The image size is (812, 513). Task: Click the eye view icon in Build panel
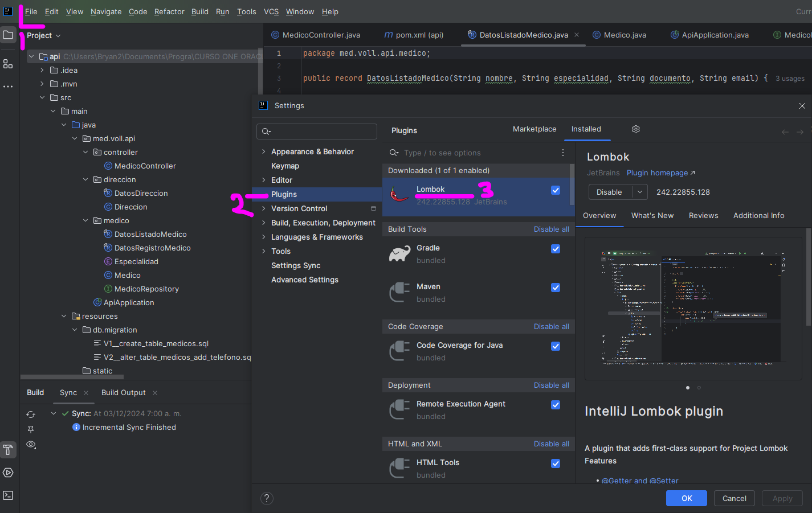pyautogui.click(x=31, y=445)
